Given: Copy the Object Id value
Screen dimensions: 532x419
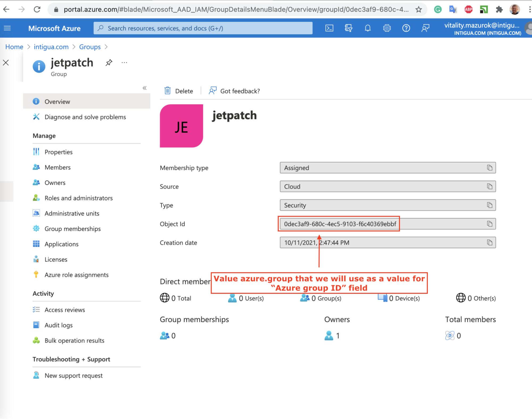Looking at the screenshot, I should 489,224.
